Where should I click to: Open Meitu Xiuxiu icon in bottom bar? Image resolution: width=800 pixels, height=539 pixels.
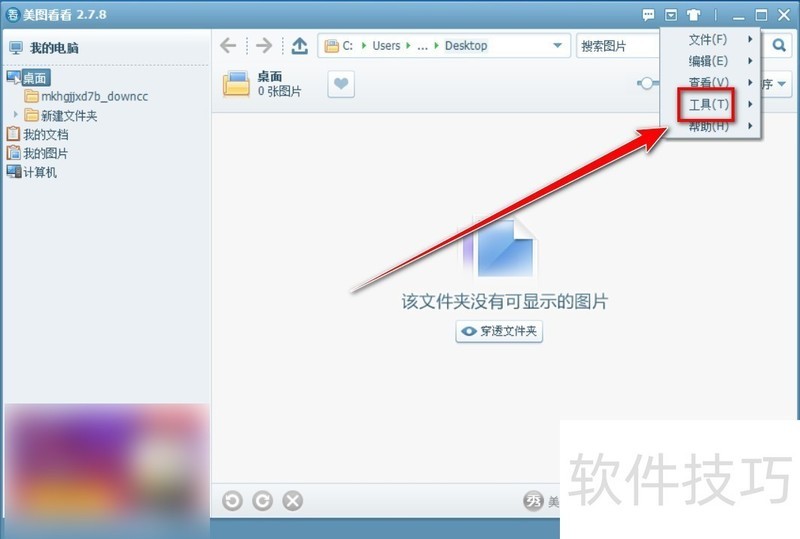[x=533, y=501]
